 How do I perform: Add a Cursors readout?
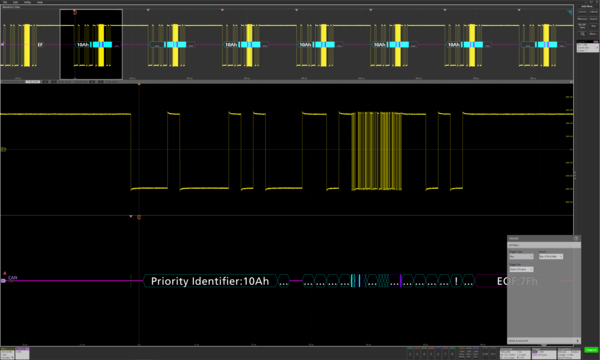pos(582,12)
